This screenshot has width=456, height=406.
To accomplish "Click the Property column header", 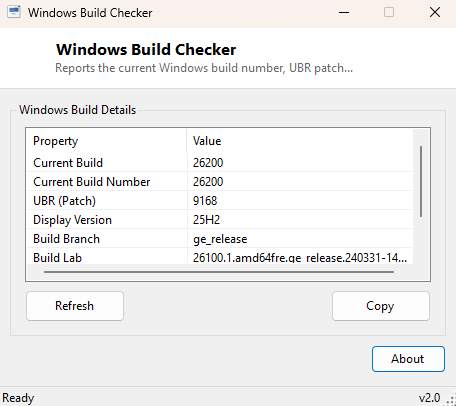I will [107, 141].
